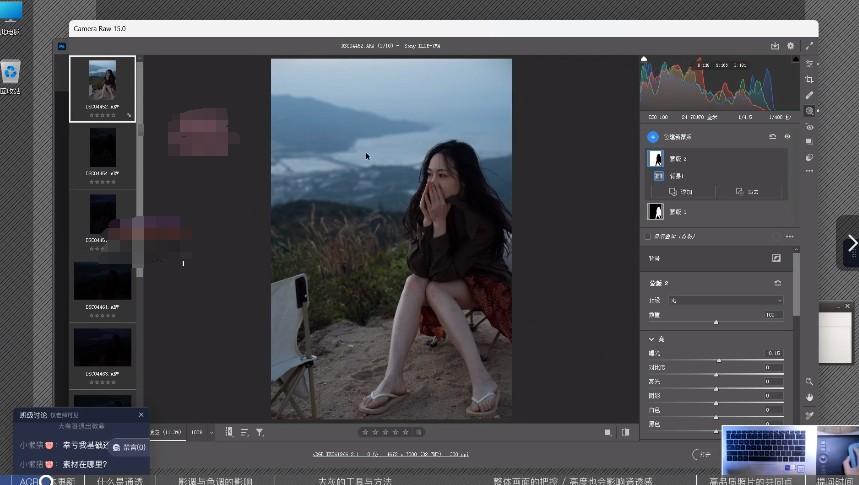Select the Hand pan tool

(x=809, y=397)
